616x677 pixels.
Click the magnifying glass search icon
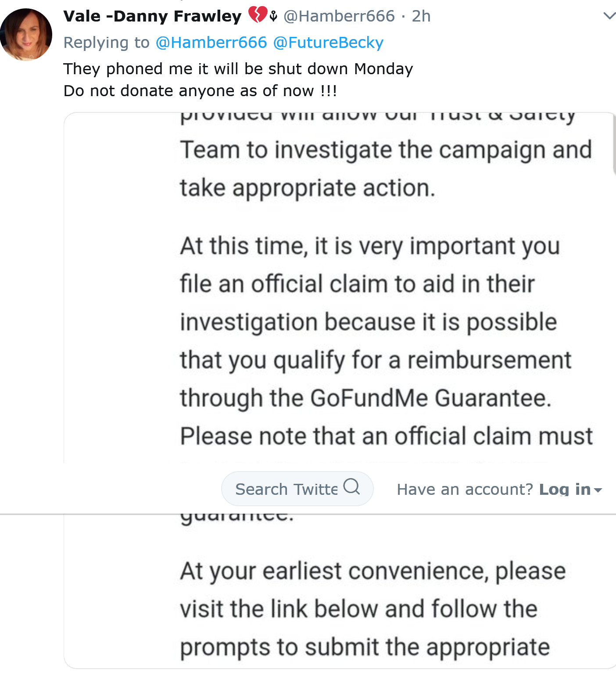tap(351, 486)
